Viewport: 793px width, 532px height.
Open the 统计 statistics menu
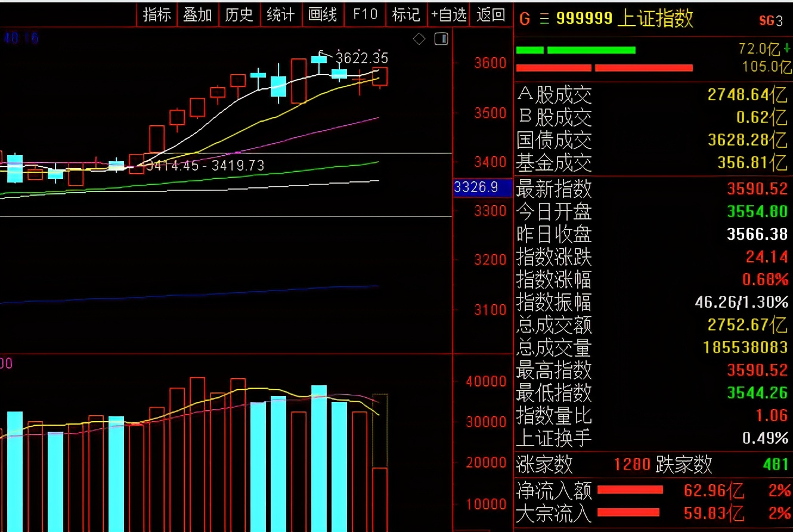280,14
